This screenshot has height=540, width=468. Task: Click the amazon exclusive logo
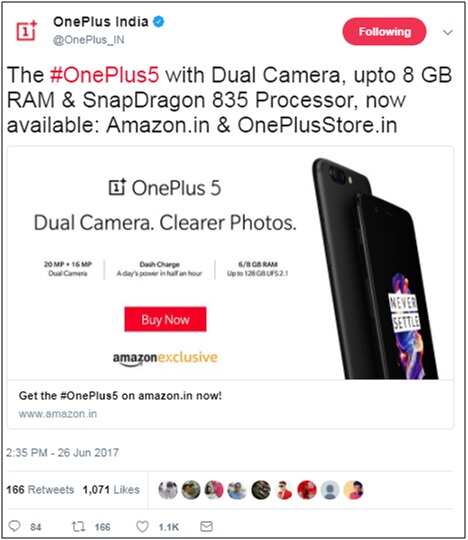[165, 358]
